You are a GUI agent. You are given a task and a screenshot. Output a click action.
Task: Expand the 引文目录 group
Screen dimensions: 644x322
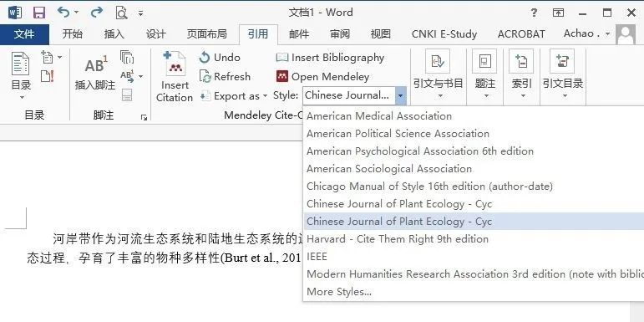[x=562, y=75]
